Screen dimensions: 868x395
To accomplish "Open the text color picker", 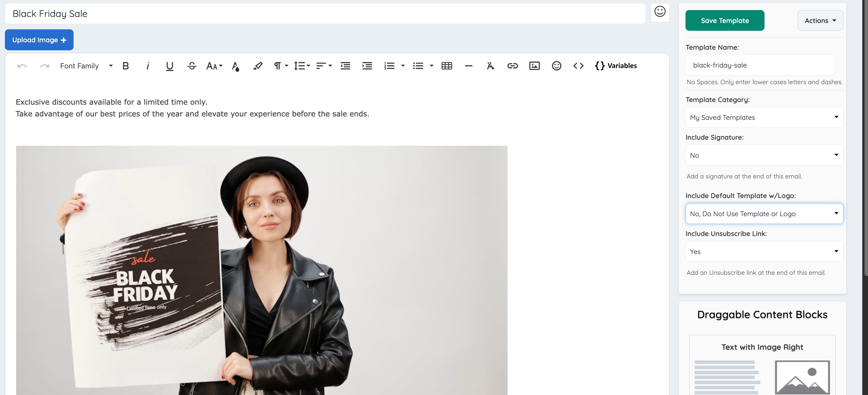I will (x=235, y=66).
